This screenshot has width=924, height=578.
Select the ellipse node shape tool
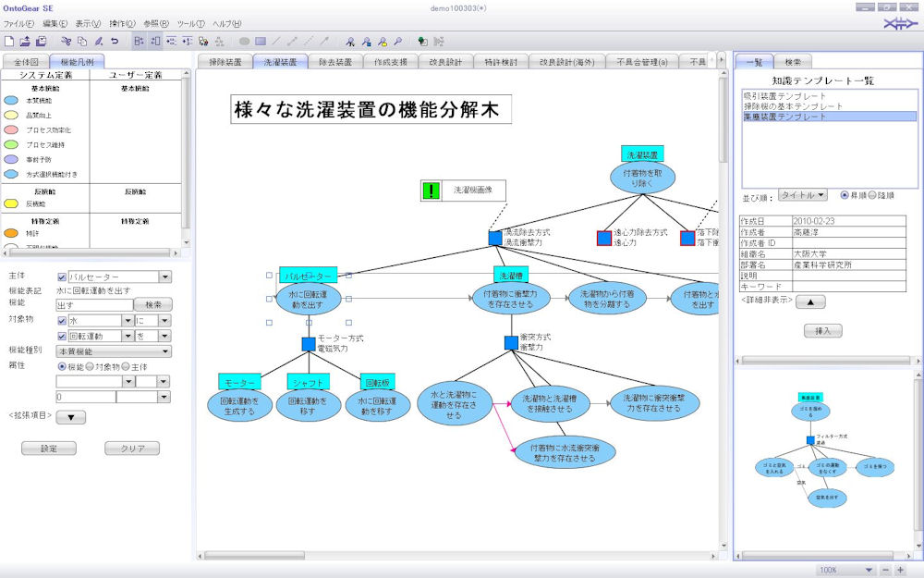[x=245, y=41]
